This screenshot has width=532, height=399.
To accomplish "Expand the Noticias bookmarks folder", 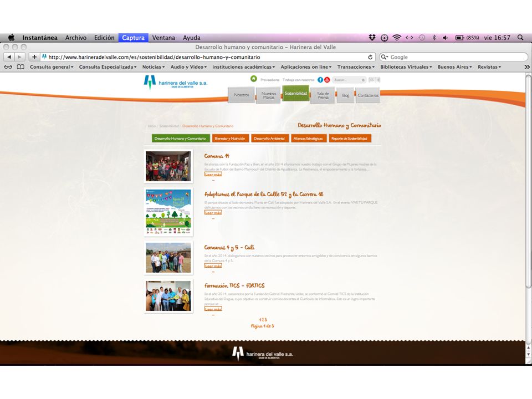I will click(154, 67).
